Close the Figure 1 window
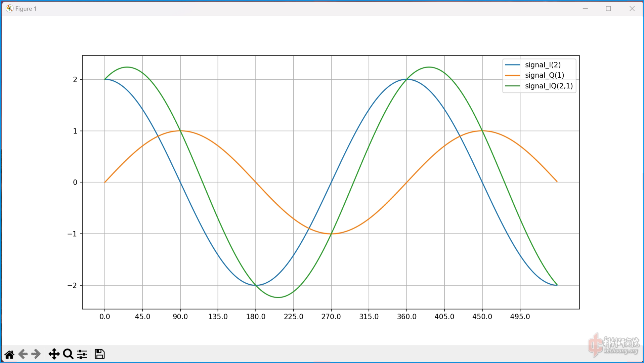The image size is (644, 363). [632, 8]
